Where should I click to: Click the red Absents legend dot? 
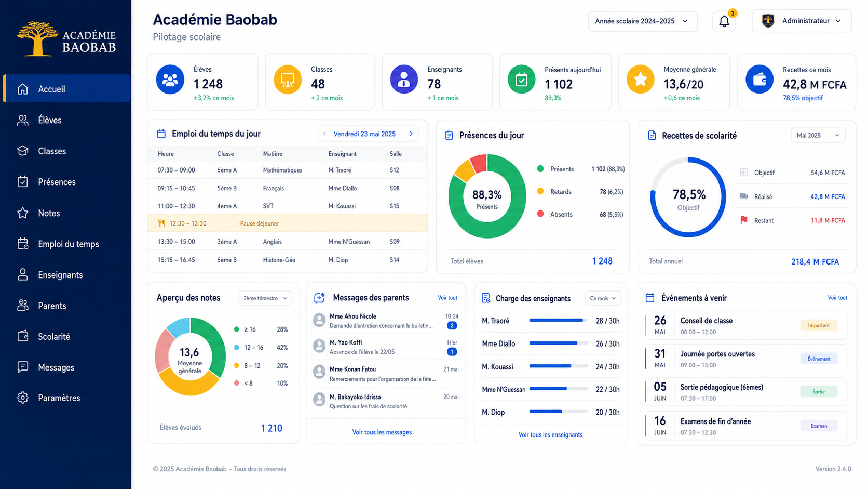(540, 214)
